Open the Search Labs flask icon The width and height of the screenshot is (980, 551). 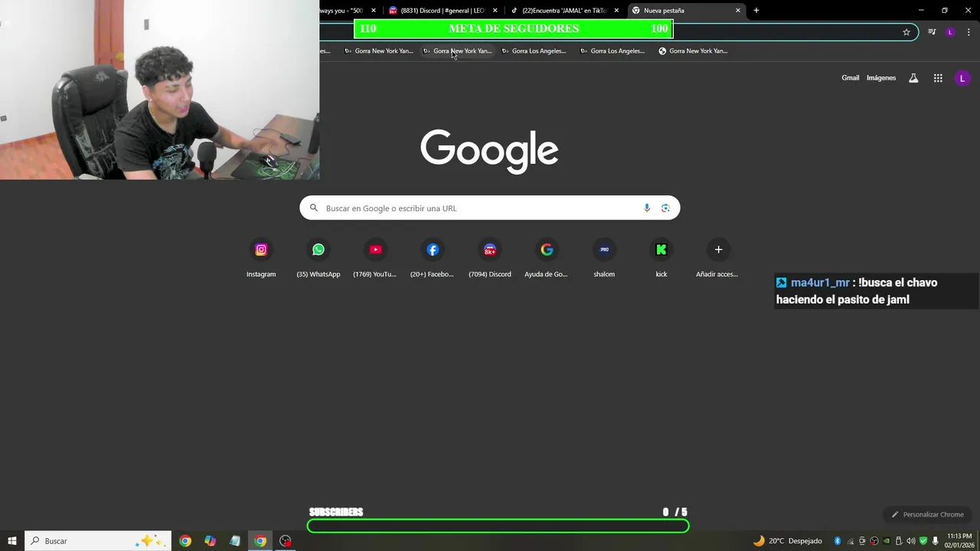click(913, 78)
